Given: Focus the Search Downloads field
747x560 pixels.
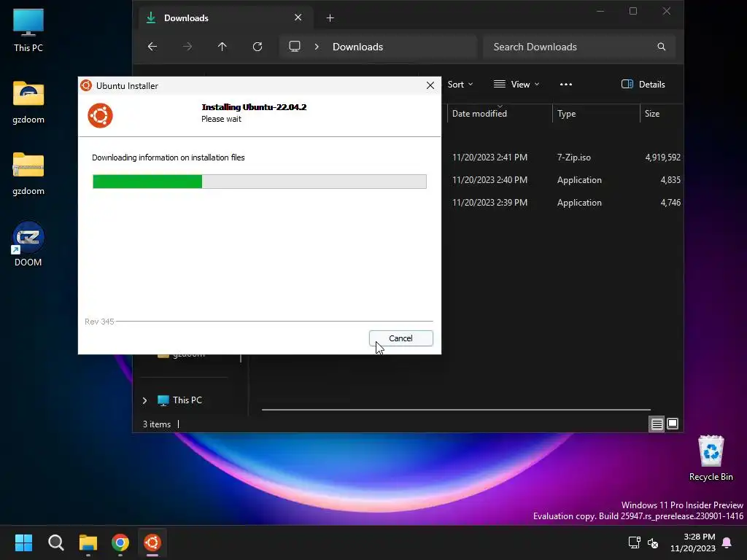Looking at the screenshot, I should (x=579, y=47).
